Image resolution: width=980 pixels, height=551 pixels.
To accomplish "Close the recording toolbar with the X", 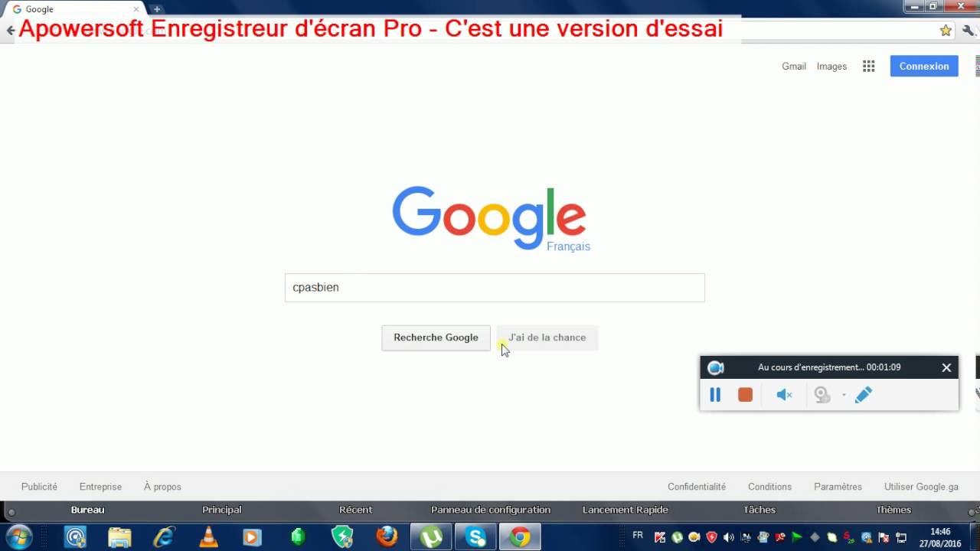I will pyautogui.click(x=946, y=368).
